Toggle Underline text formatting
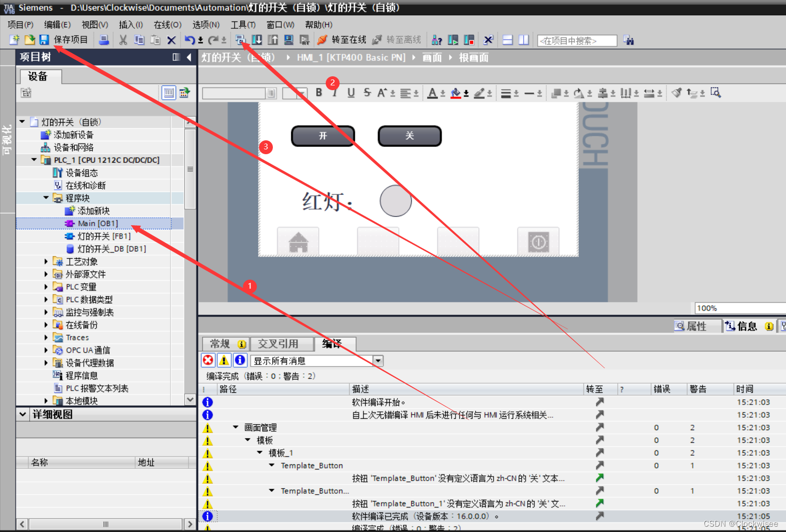The width and height of the screenshot is (786, 532). (351, 92)
